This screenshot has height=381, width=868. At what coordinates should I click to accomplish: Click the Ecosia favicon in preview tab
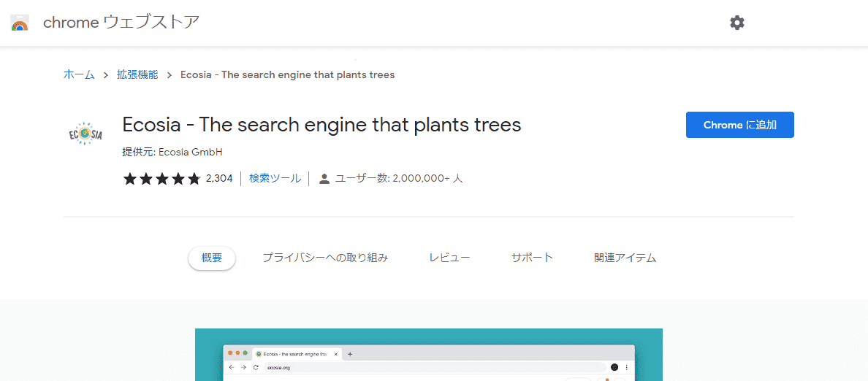tap(259, 354)
